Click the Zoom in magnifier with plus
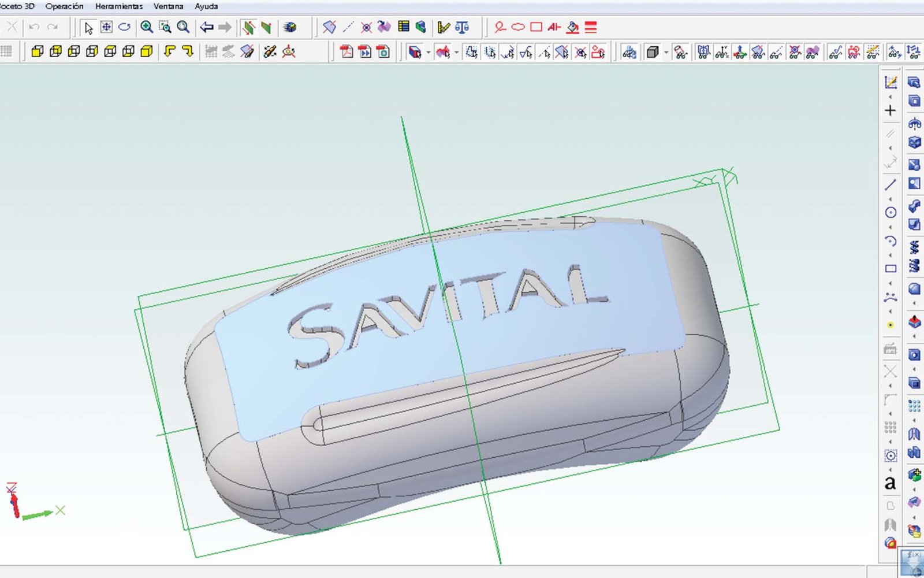The height and width of the screenshot is (578, 924). point(147,27)
